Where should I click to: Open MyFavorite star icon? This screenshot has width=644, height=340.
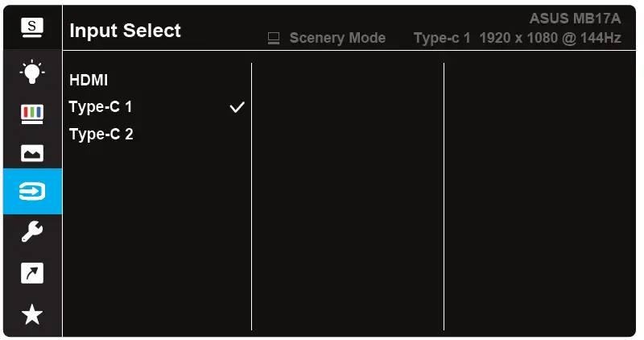pyautogui.click(x=32, y=314)
